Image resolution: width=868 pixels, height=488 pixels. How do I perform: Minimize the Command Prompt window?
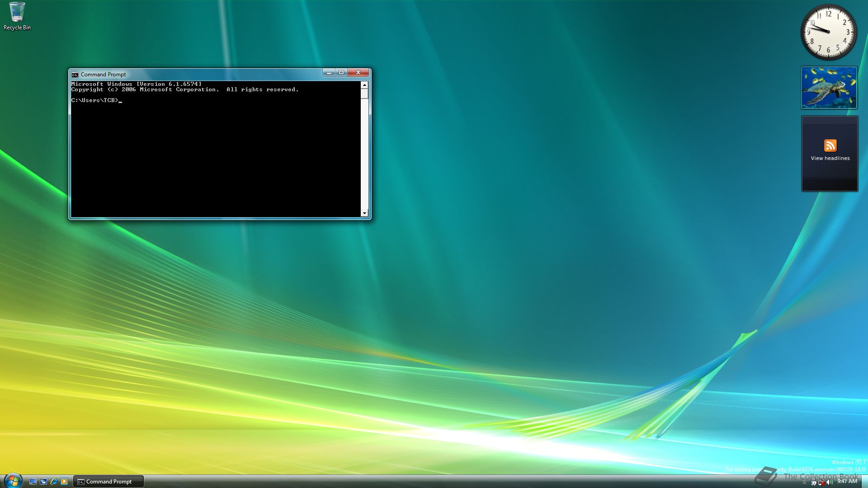click(x=329, y=72)
